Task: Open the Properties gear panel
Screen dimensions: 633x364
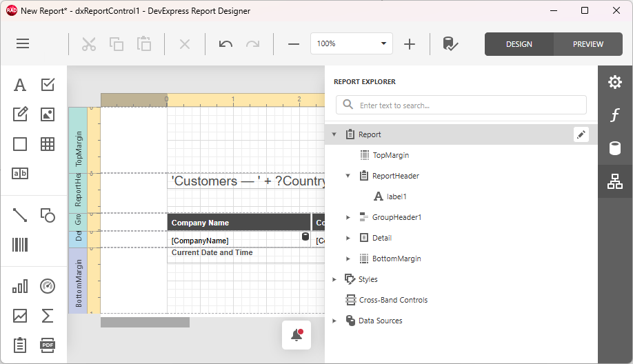Action: click(x=615, y=82)
